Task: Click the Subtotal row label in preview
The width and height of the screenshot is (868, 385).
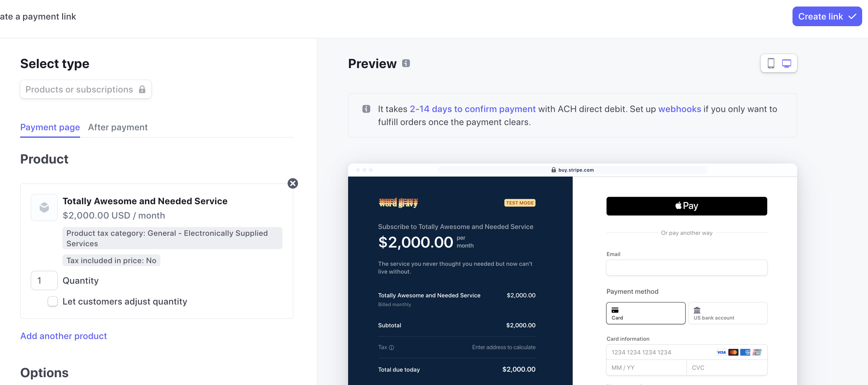Action: (389, 325)
